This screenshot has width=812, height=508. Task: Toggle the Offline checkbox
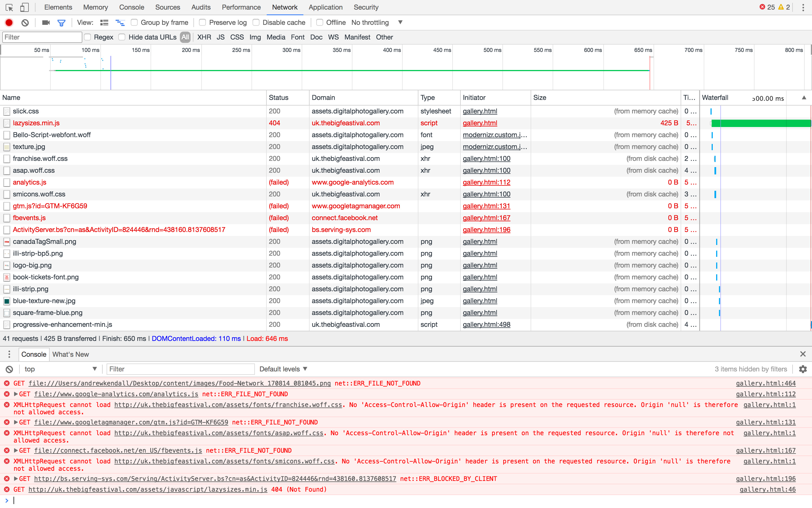(x=320, y=23)
